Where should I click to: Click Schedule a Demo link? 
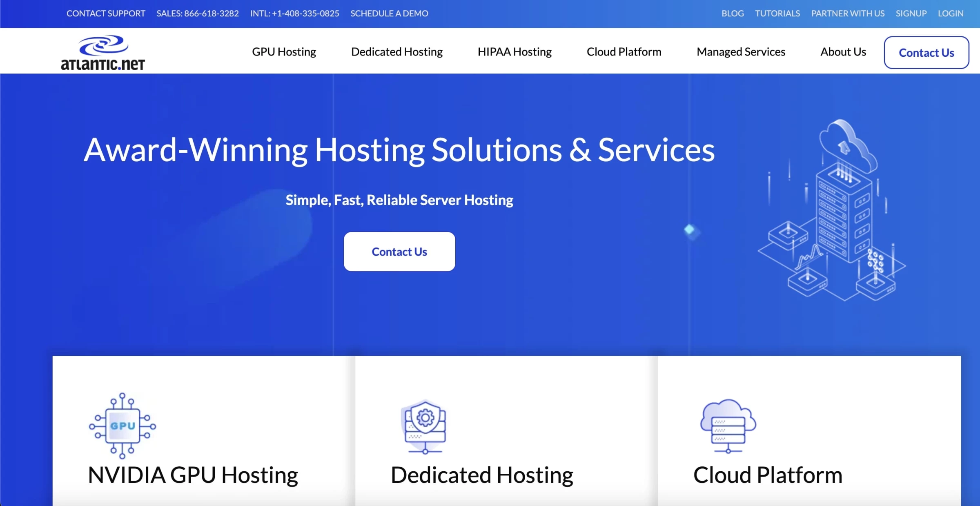389,13
